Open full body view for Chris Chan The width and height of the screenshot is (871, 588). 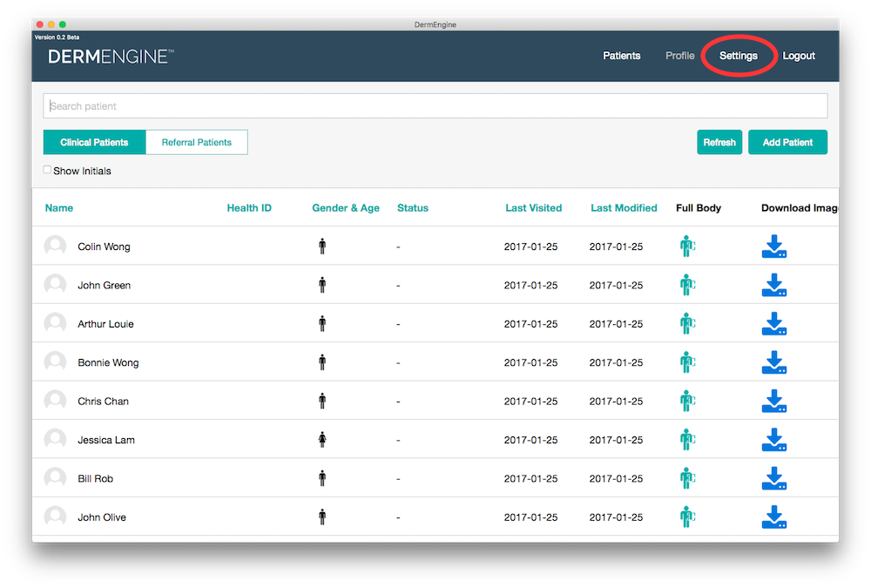(x=687, y=402)
